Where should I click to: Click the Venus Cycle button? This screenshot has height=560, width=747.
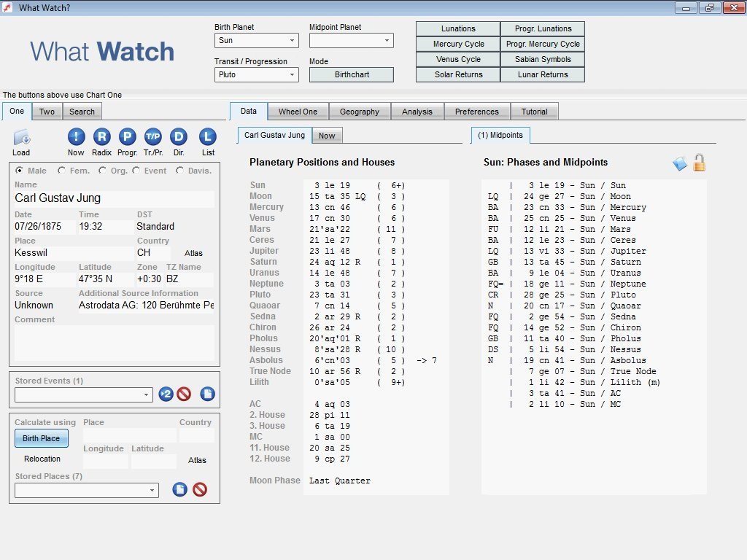click(x=458, y=59)
